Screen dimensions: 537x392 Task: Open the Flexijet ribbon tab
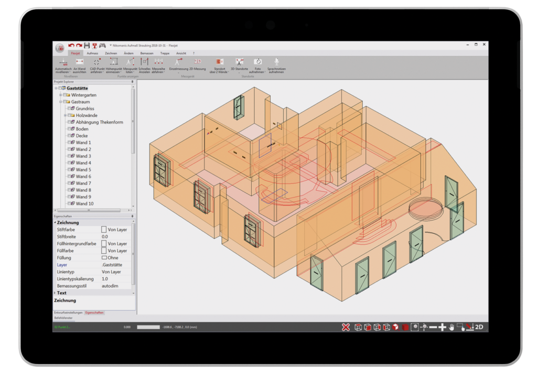tap(76, 53)
